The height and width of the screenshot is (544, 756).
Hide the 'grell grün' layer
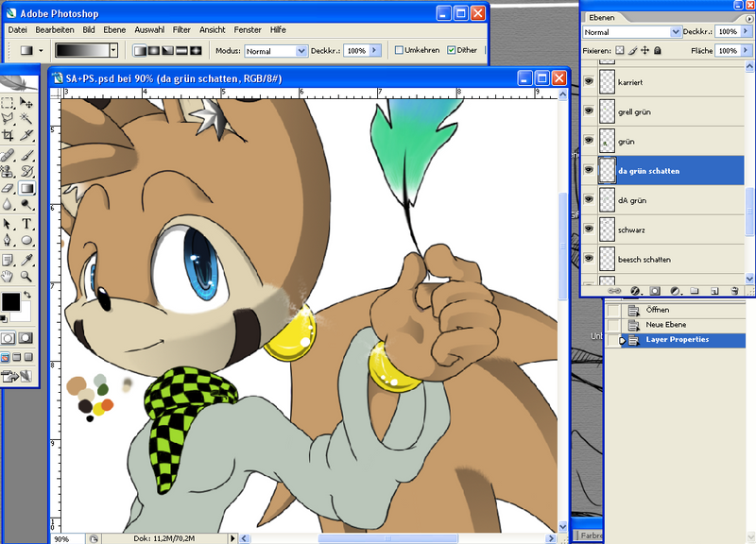point(589,110)
